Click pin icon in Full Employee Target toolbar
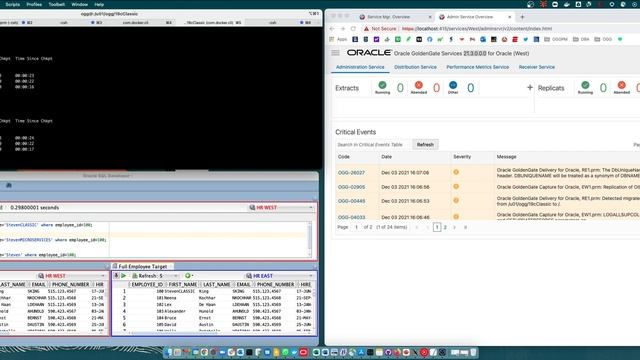This screenshot has height=360, width=640. point(116,276)
